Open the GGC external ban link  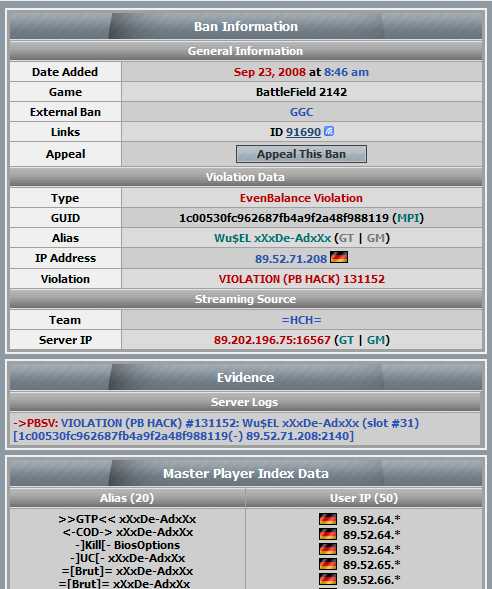[301, 112]
